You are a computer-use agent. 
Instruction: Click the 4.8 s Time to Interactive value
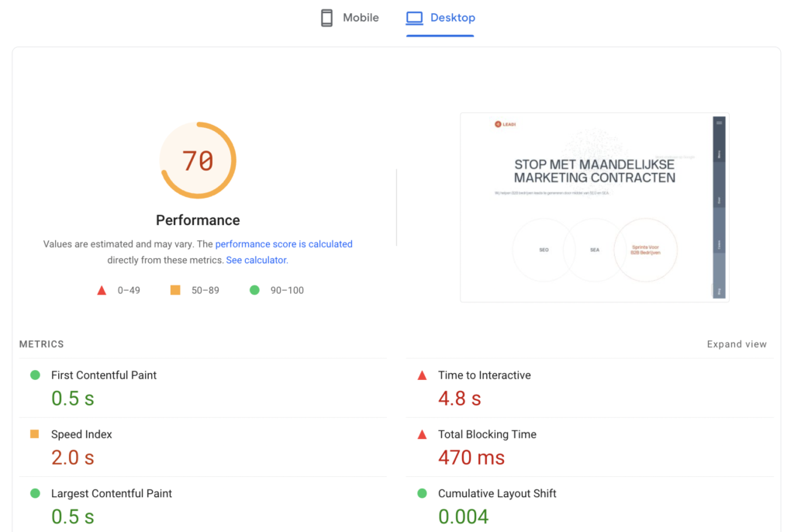[x=460, y=399]
